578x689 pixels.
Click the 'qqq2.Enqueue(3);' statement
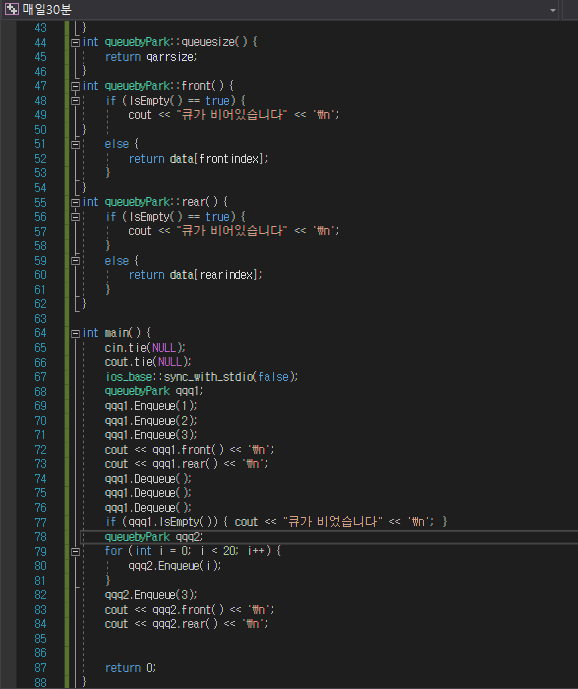point(151,595)
